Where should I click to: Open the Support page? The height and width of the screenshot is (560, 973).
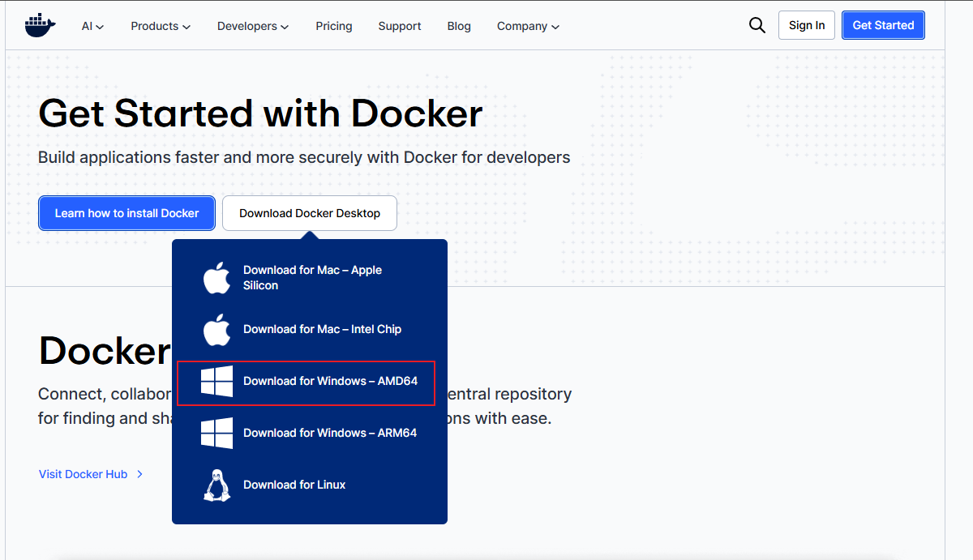pyautogui.click(x=400, y=26)
